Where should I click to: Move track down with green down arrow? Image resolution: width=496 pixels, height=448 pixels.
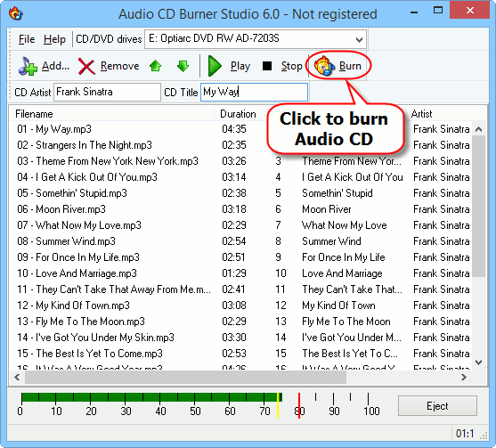[x=183, y=66]
